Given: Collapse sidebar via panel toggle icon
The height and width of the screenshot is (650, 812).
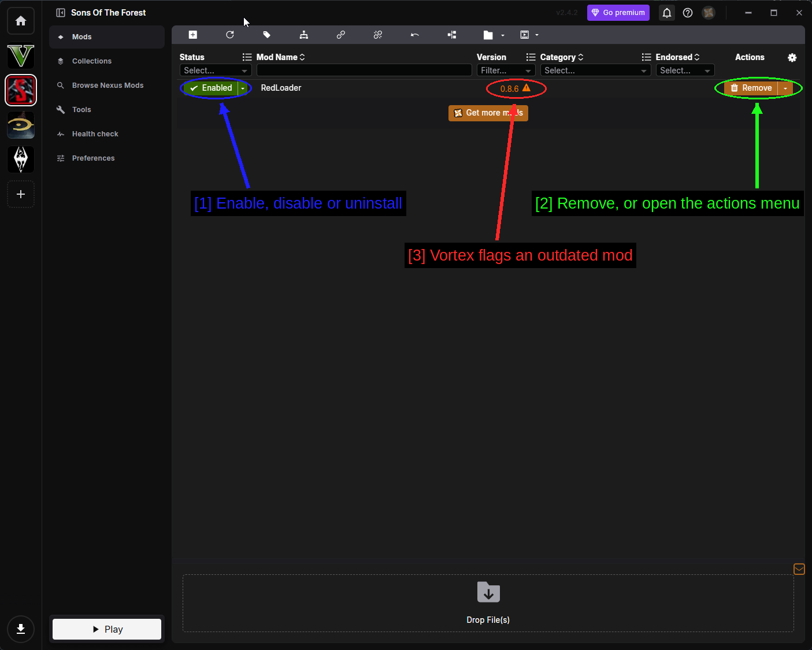Looking at the screenshot, I should [x=61, y=13].
